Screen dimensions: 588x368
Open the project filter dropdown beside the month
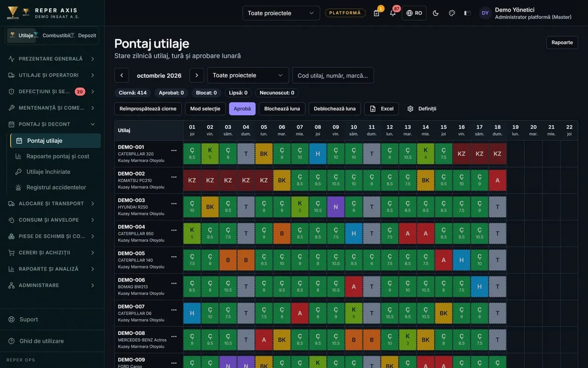pos(248,75)
